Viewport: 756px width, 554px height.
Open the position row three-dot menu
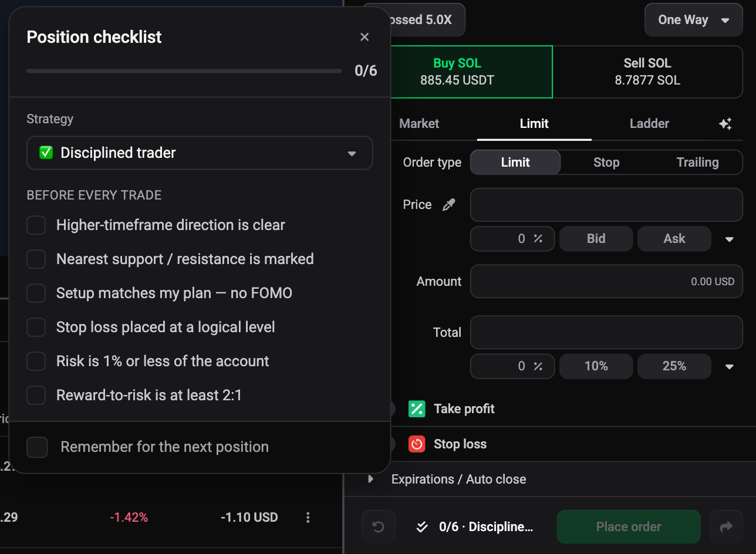tap(308, 518)
